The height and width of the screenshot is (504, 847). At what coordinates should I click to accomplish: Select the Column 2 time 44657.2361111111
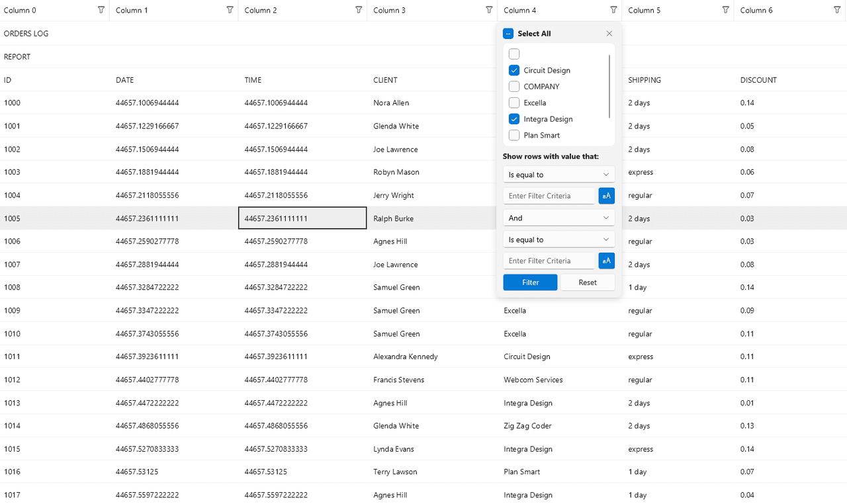[302, 218]
